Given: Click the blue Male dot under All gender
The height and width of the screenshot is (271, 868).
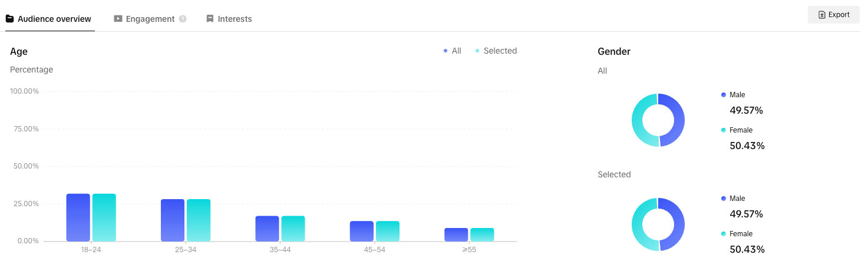Looking at the screenshot, I should (x=724, y=95).
